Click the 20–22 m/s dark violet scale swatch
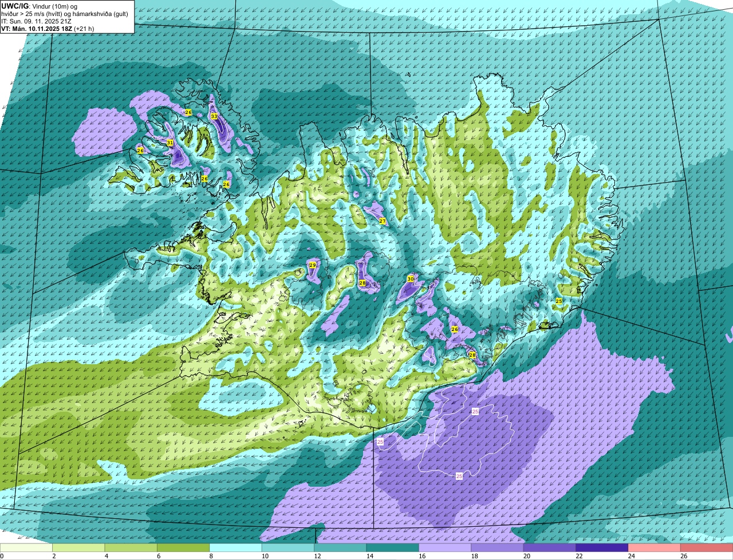 (x=550, y=548)
